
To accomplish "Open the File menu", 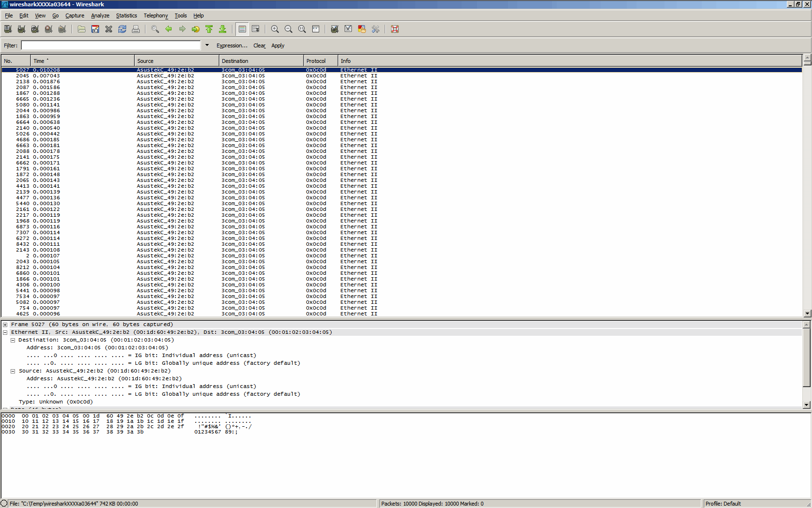I will [x=9, y=15].
